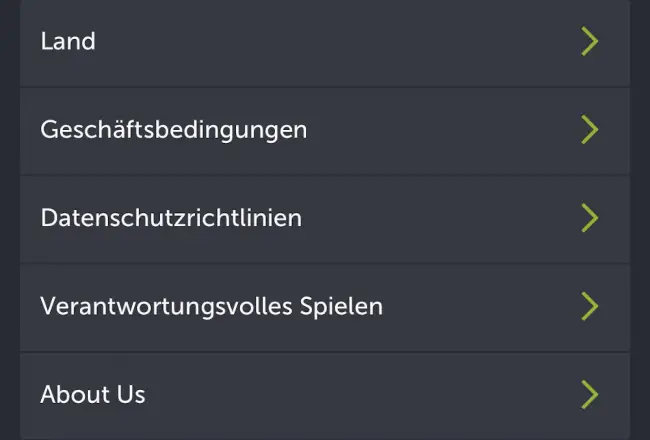Image resolution: width=650 pixels, height=440 pixels.
Task: Expand the Datenschutzrichtlinien privacy row
Action: pos(325,219)
